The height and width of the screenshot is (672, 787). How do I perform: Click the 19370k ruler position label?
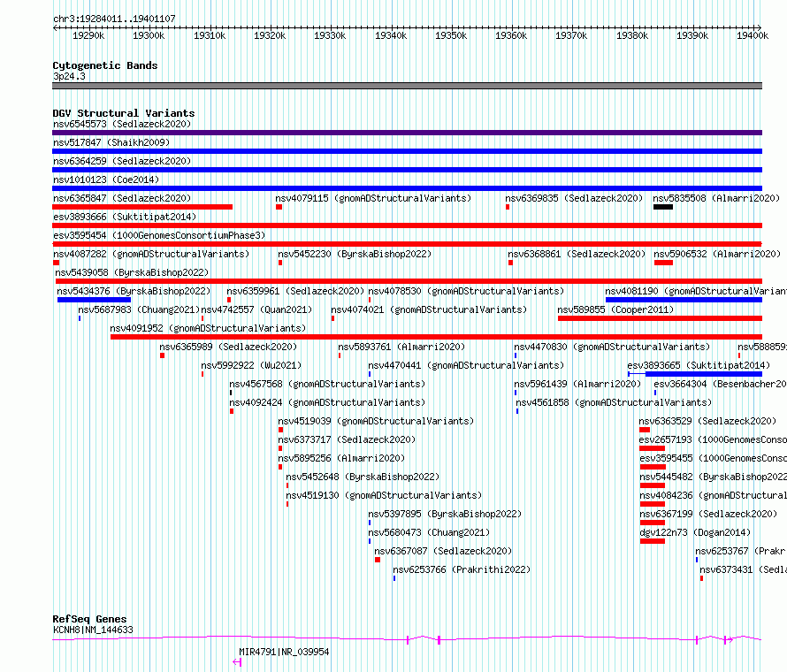click(571, 35)
